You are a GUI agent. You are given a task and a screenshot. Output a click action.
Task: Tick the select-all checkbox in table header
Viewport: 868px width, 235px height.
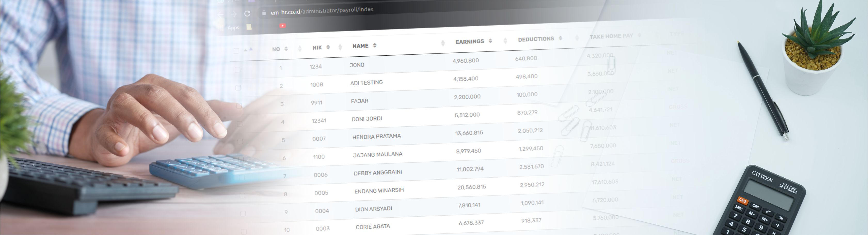click(x=236, y=51)
